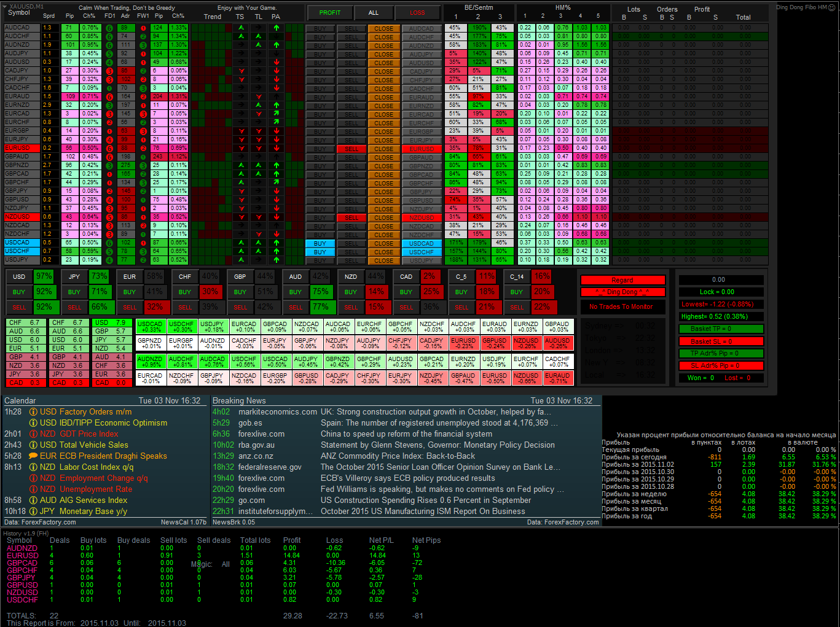
Task: Click BUY button under C_5 basket
Action: coord(461,292)
